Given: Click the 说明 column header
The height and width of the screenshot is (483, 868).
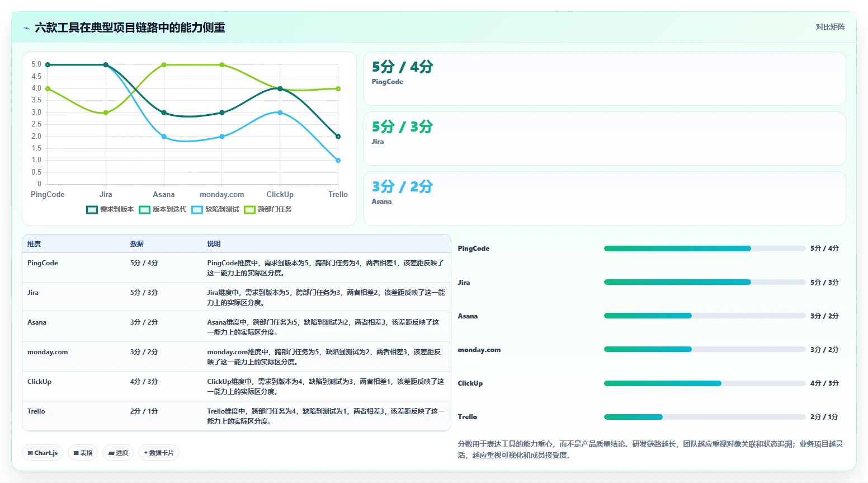Looking at the screenshot, I should (x=214, y=244).
